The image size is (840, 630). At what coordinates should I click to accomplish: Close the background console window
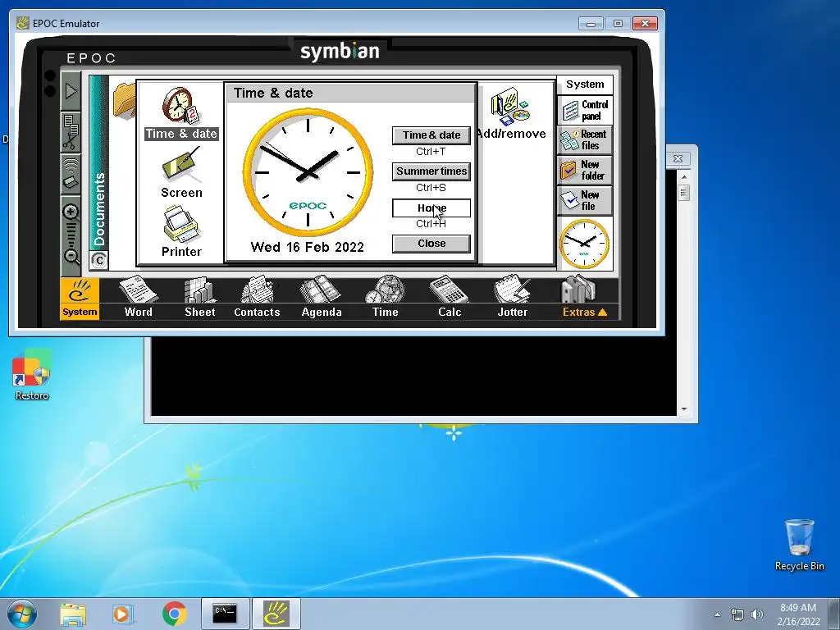(678, 158)
